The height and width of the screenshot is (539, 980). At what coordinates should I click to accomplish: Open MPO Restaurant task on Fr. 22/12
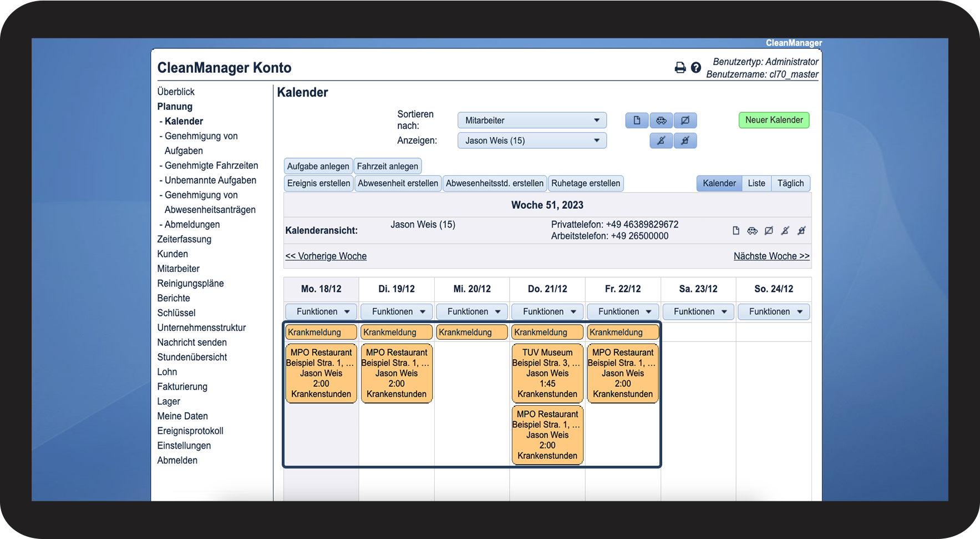pos(623,373)
